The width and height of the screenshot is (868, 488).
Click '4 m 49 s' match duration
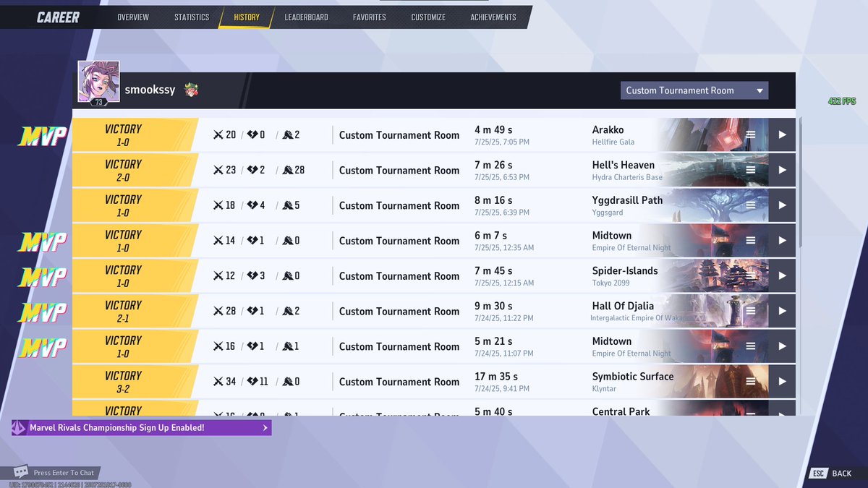pyautogui.click(x=493, y=129)
